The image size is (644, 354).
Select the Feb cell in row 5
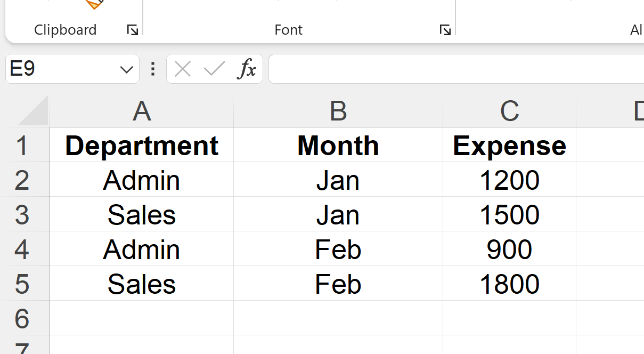pyautogui.click(x=338, y=284)
